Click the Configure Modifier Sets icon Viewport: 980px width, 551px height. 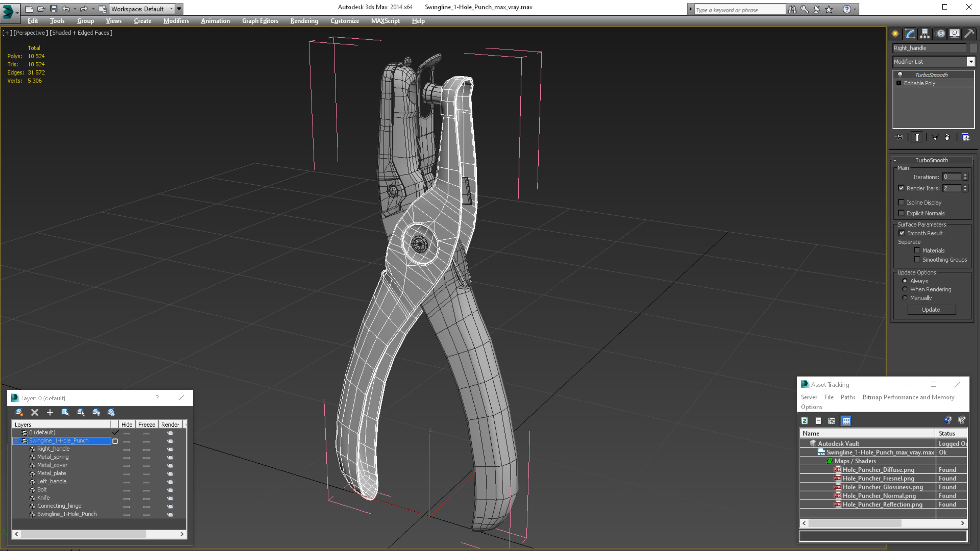click(x=966, y=137)
